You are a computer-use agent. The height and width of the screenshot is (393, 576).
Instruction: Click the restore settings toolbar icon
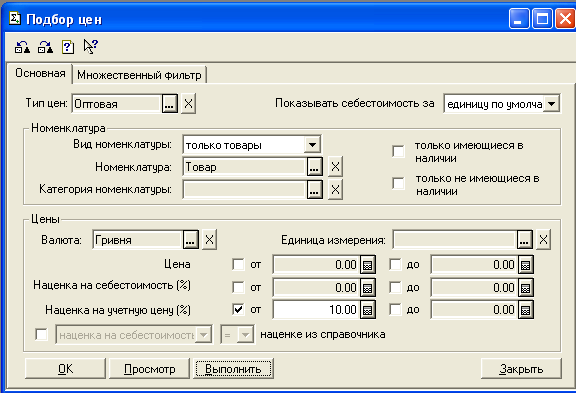(22, 47)
